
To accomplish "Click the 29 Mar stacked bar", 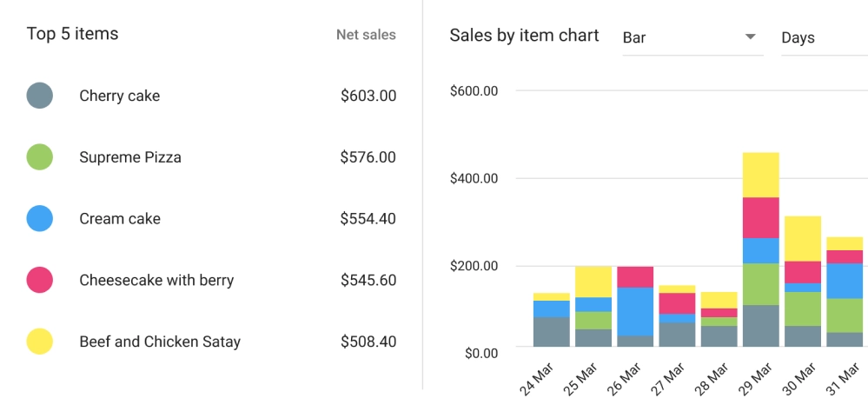I will (760, 250).
